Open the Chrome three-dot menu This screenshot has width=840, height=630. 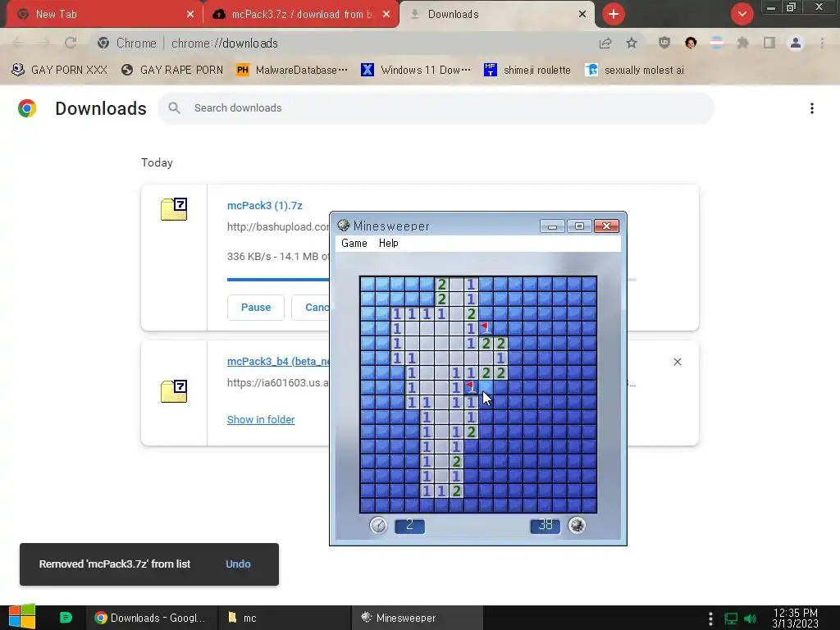822,43
